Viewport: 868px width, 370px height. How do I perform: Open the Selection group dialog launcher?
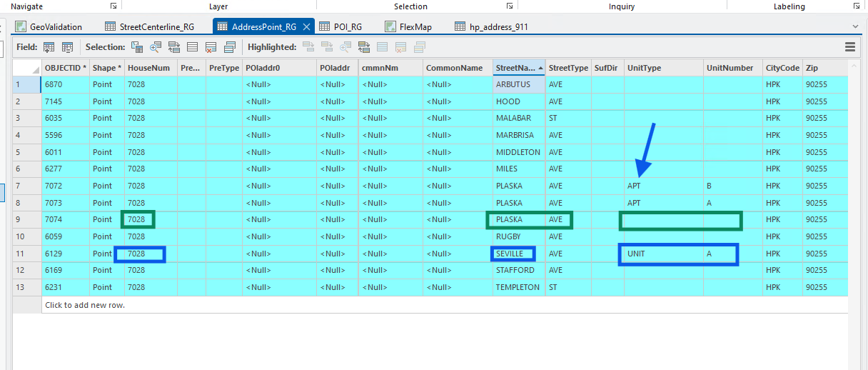[x=510, y=6]
